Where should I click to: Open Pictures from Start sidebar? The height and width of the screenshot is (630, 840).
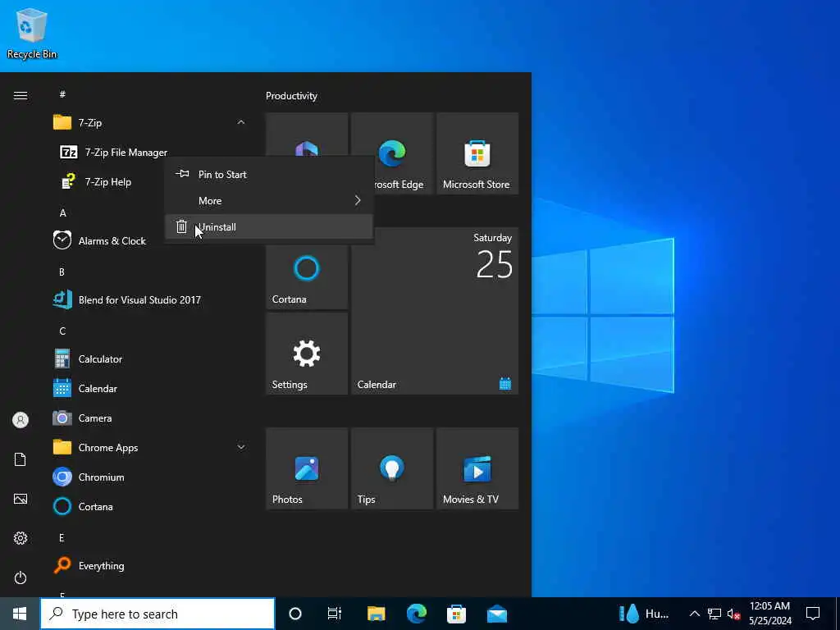coord(21,499)
